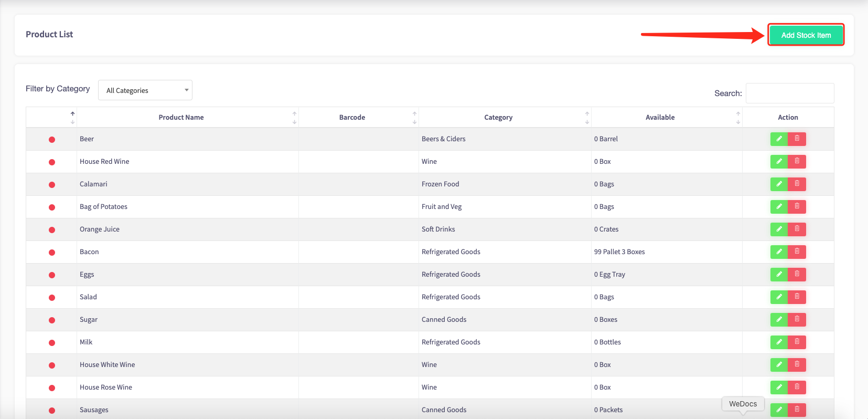Edit the Salad product
This screenshot has width=868, height=419.
[x=779, y=297]
